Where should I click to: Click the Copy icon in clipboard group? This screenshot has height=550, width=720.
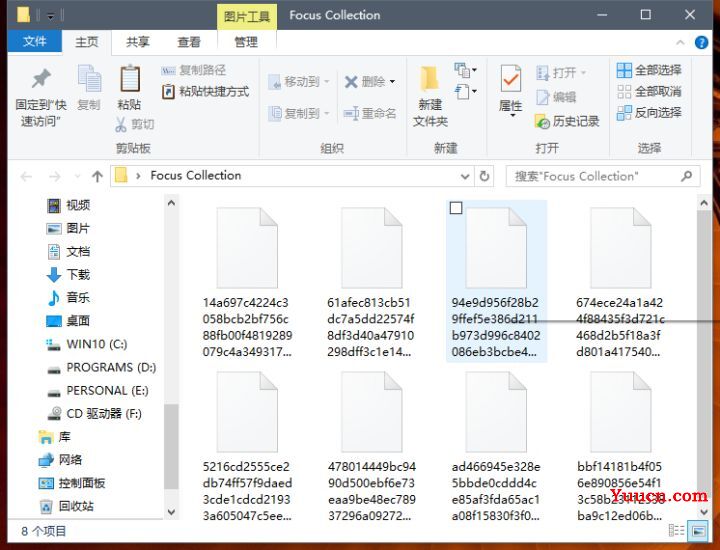point(89,79)
